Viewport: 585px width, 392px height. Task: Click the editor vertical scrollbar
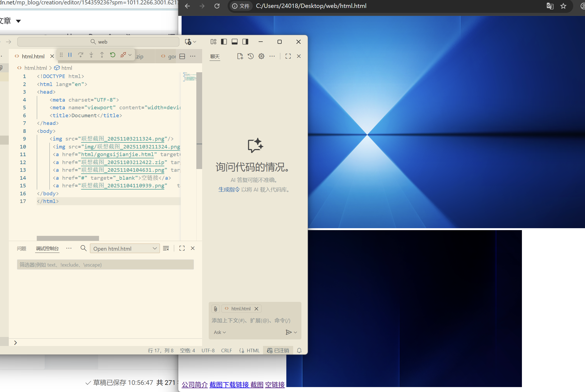pyautogui.click(x=199, y=121)
